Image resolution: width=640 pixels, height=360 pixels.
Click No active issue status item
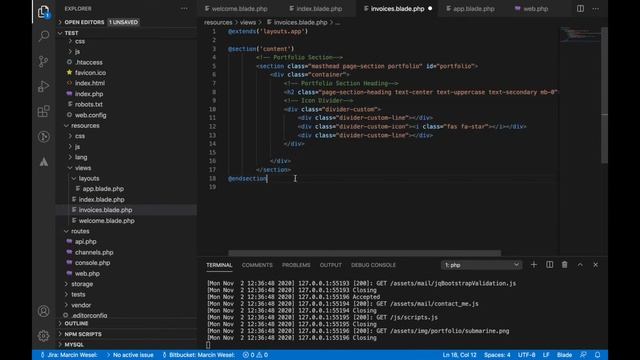(x=130, y=355)
